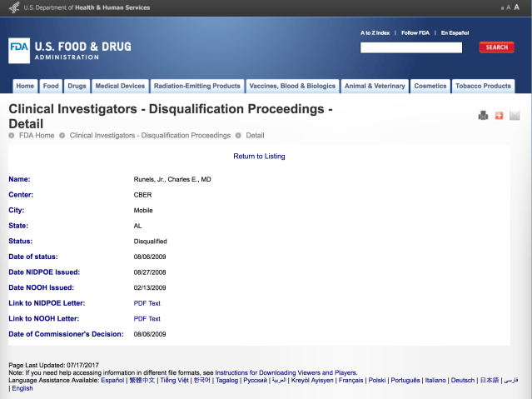Open the Medical Devices tab
532x399 pixels.
(120, 86)
